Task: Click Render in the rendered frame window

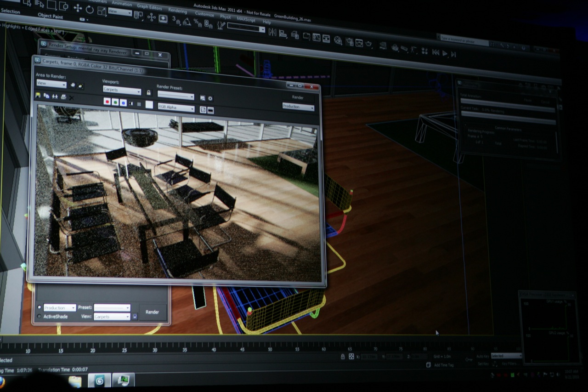Action: click(x=298, y=97)
